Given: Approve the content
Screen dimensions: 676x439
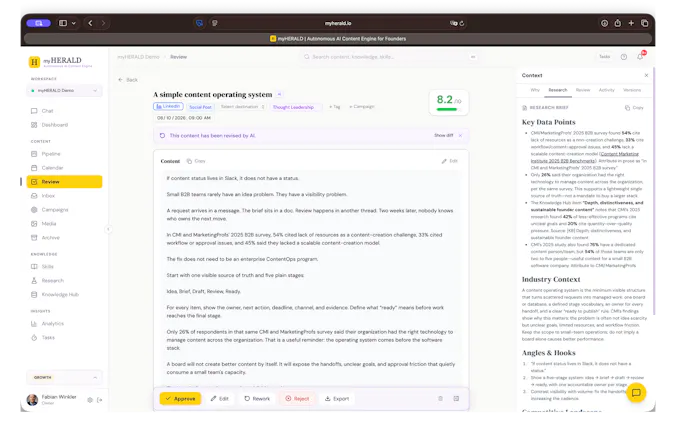Looking at the screenshot, I should pos(180,398).
